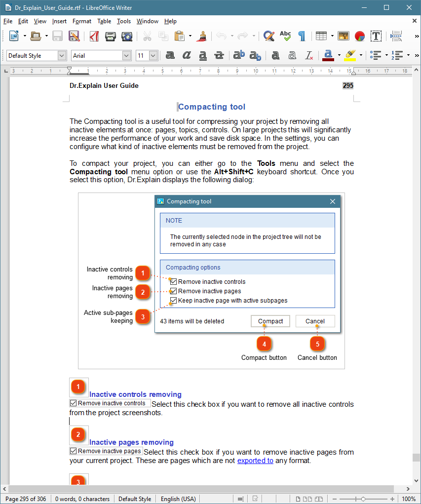Toggle underline formatting

point(203,55)
